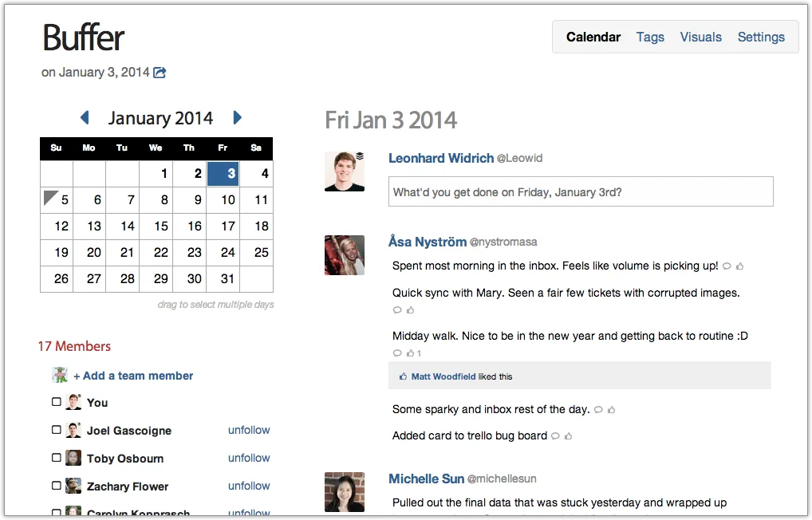This screenshot has width=812, height=520.
Task: Open Åsa Nyström's name link
Action: [428, 242]
